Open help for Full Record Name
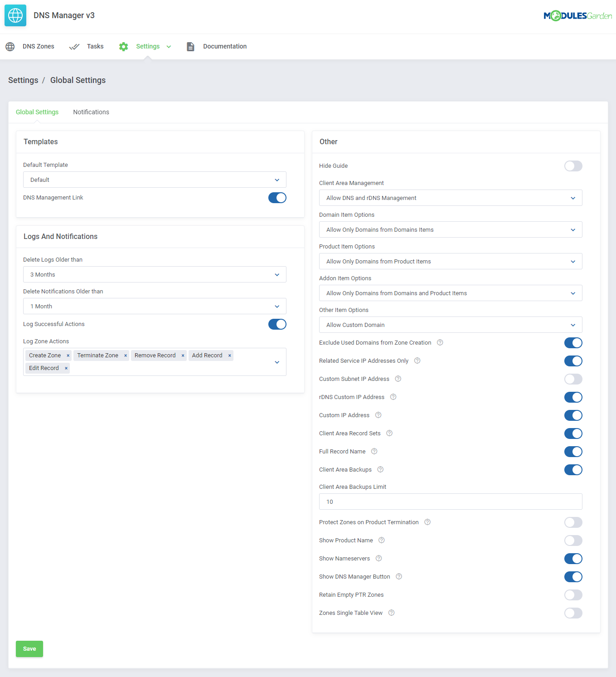 point(374,451)
